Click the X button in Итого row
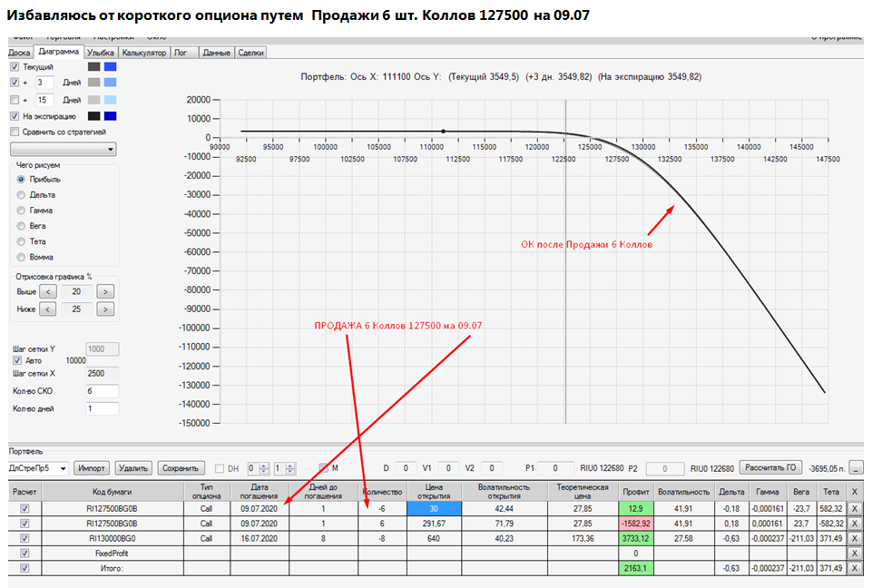882x588 pixels. click(855, 568)
